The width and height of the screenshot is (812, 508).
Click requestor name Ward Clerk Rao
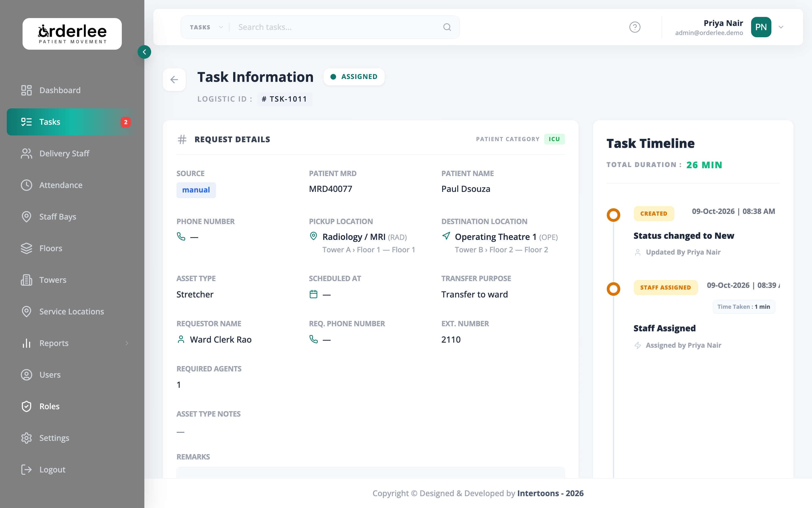point(220,339)
